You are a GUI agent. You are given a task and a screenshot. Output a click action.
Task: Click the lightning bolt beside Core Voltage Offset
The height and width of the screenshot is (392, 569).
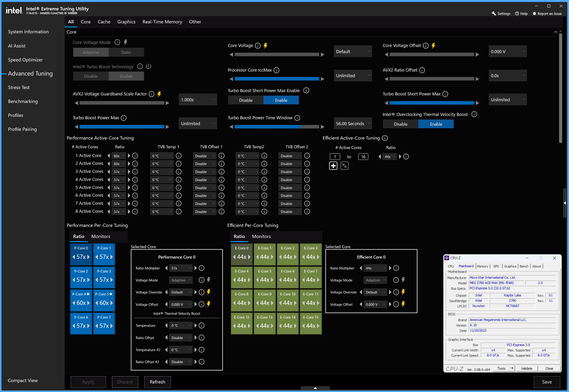[433, 45]
